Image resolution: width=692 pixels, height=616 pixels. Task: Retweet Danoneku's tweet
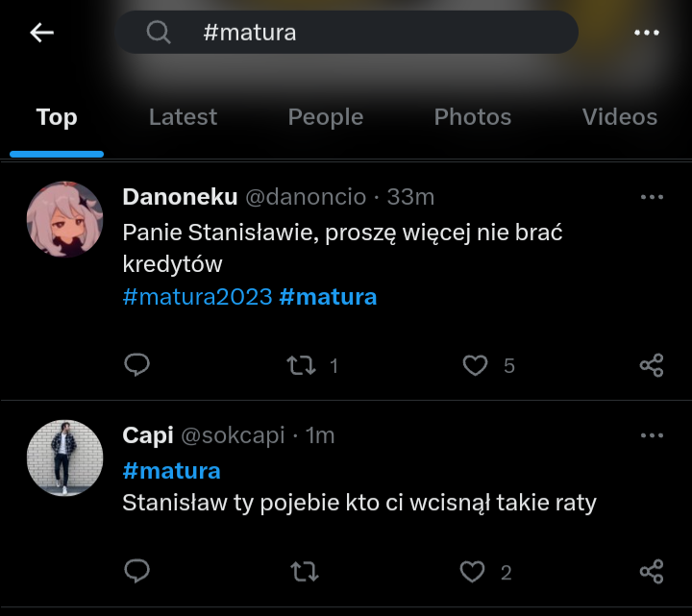[x=303, y=365]
